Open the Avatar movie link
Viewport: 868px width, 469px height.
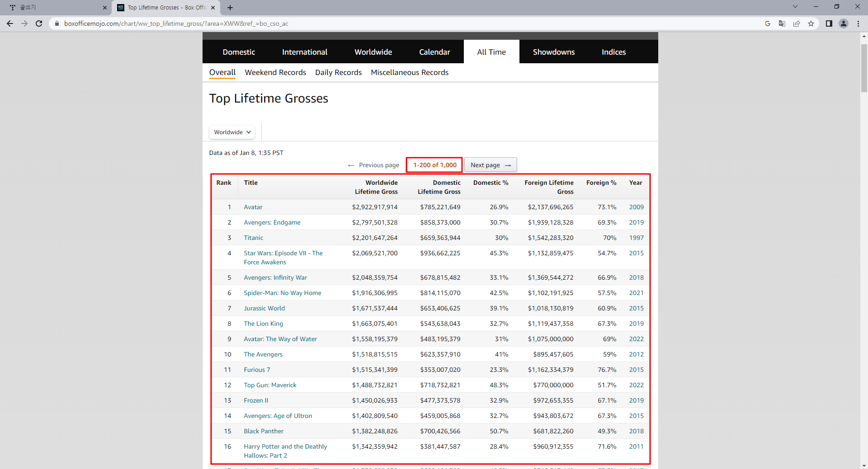[x=253, y=207]
